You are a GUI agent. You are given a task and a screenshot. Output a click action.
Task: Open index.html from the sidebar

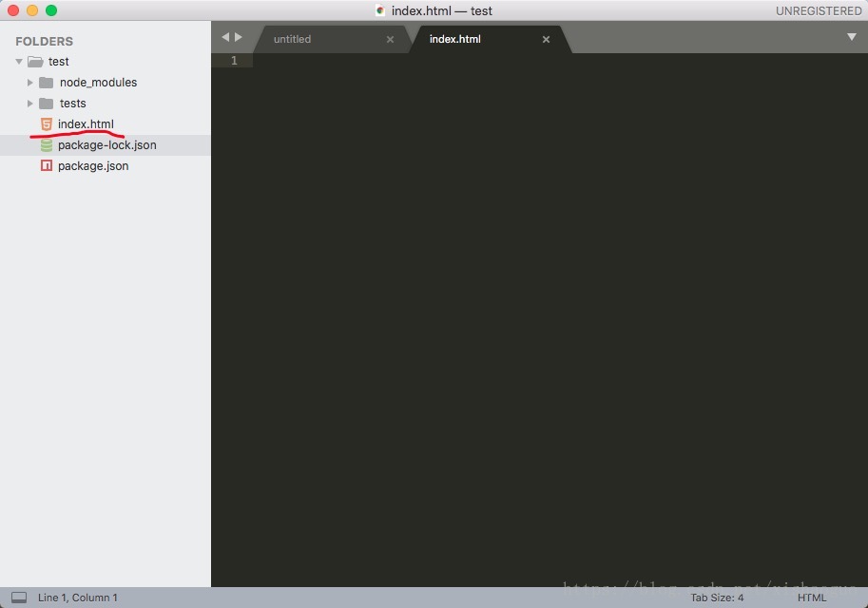click(86, 123)
